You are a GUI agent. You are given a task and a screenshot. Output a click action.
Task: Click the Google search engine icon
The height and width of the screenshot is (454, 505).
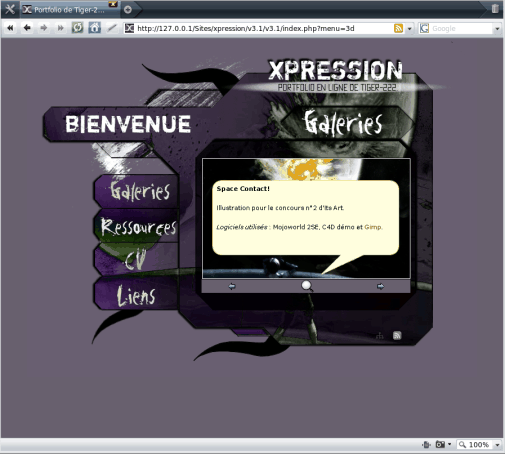click(424, 28)
